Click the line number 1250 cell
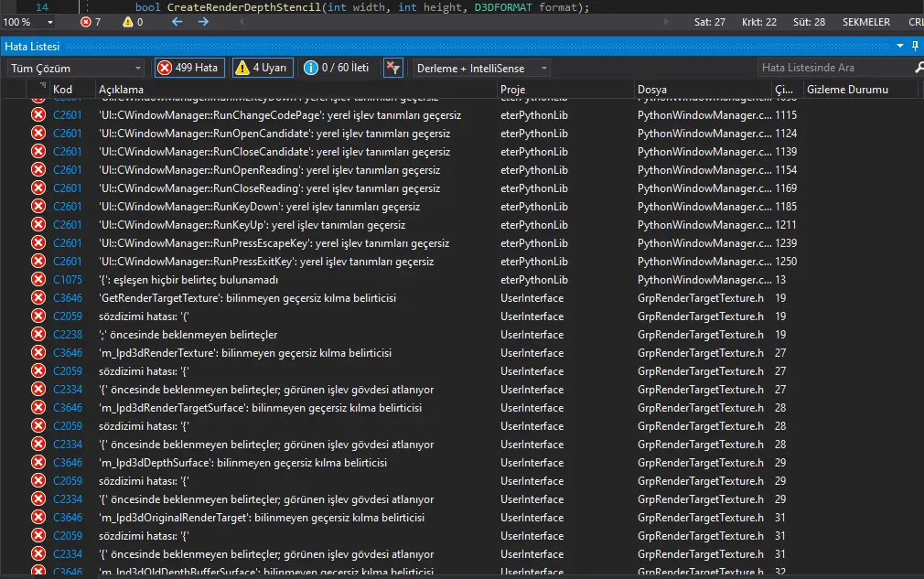924x579 pixels. coord(786,262)
